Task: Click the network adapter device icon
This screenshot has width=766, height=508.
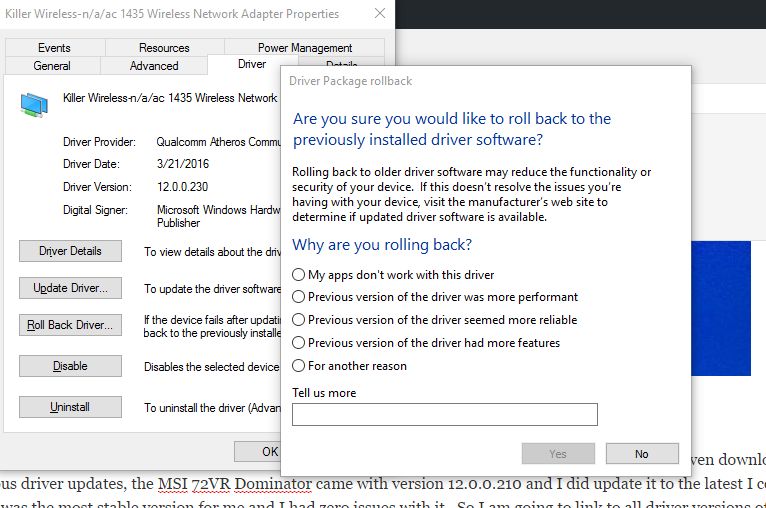Action: click(x=34, y=105)
